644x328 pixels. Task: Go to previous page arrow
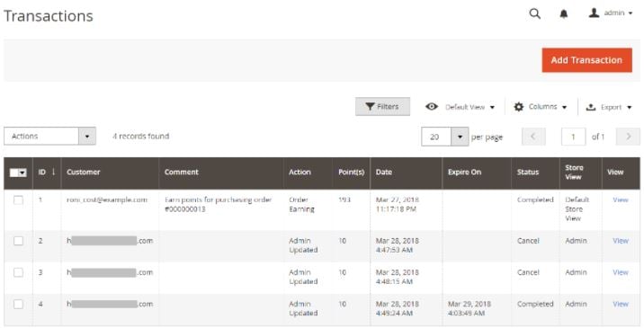pyautogui.click(x=533, y=137)
